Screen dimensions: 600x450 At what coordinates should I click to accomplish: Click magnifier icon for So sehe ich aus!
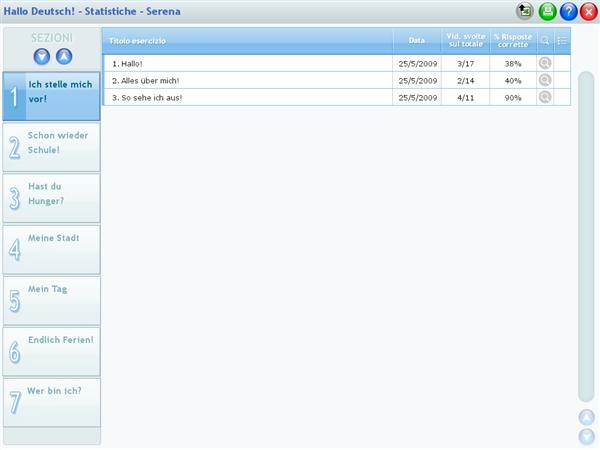[545, 97]
